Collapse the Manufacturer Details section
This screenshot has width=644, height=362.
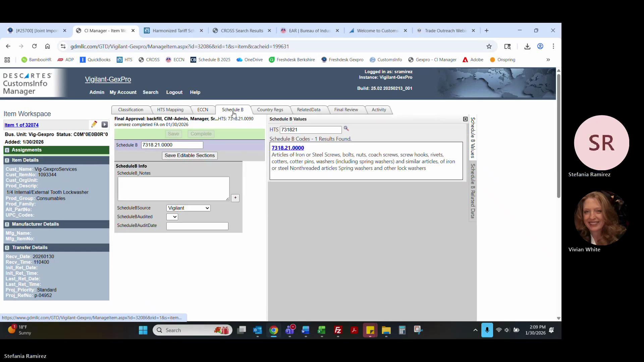7,224
